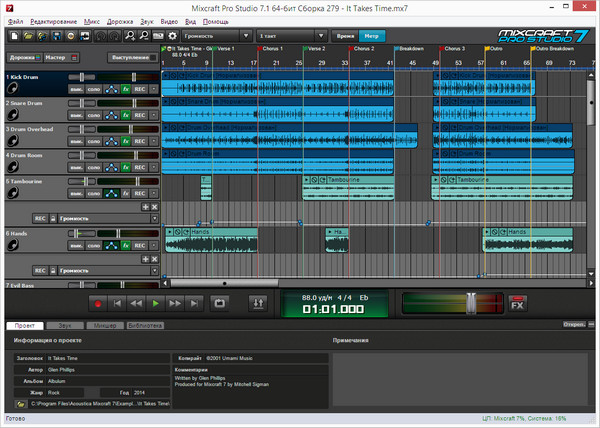Open the fx button on Kick Drum track
The image size is (600, 428).
point(126,89)
